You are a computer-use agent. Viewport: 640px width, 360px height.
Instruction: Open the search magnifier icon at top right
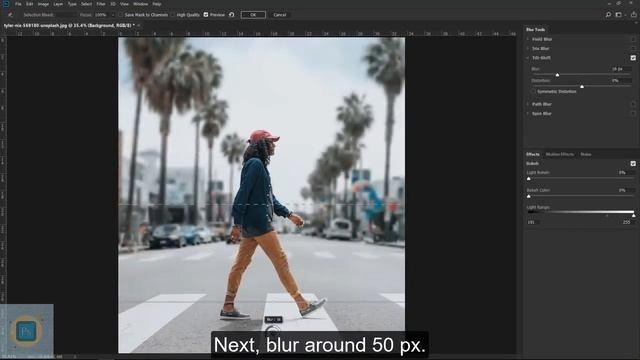pyautogui.click(x=608, y=15)
